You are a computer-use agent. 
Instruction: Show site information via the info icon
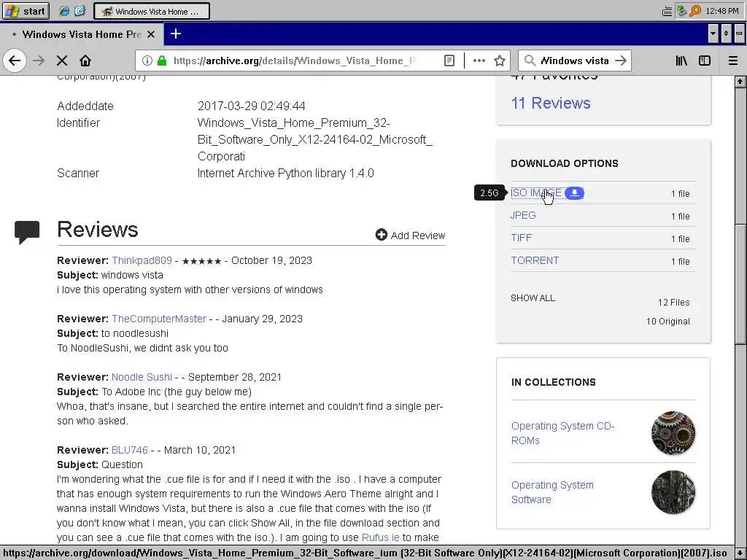tap(147, 61)
